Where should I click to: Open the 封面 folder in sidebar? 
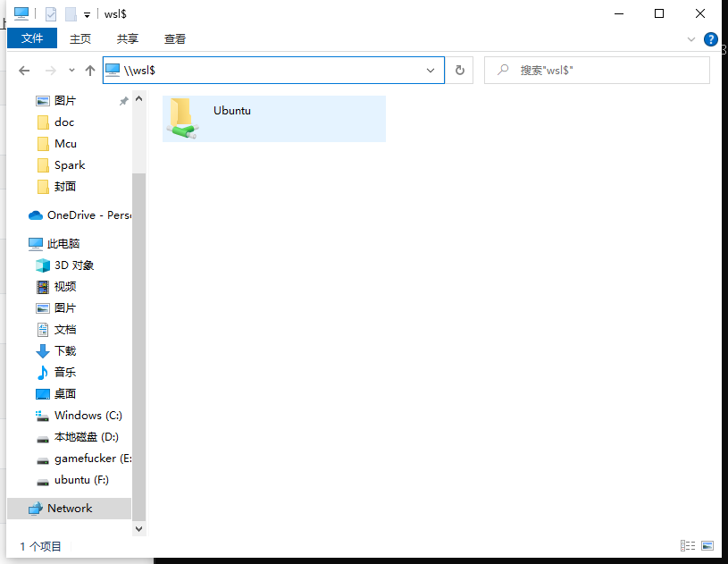(65, 186)
